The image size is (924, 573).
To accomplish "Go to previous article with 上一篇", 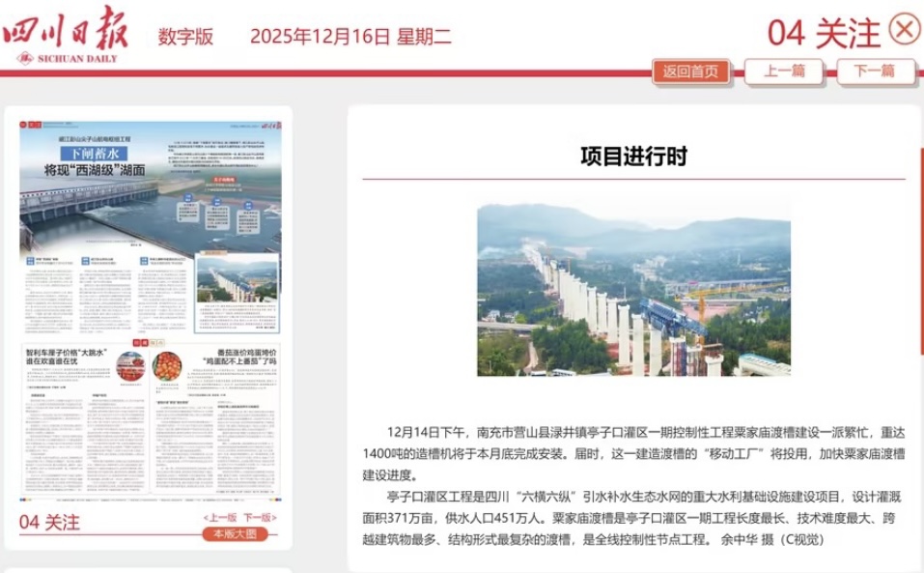I will (x=784, y=72).
